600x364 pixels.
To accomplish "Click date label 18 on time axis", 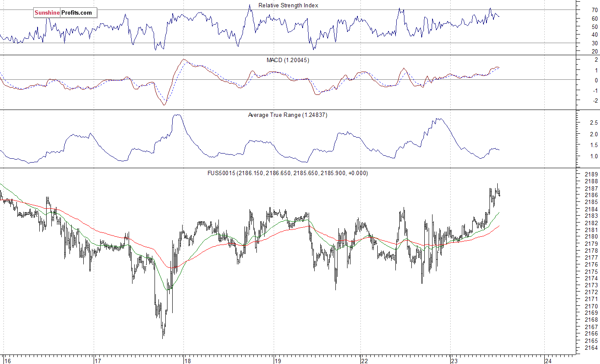I will tap(187, 360).
